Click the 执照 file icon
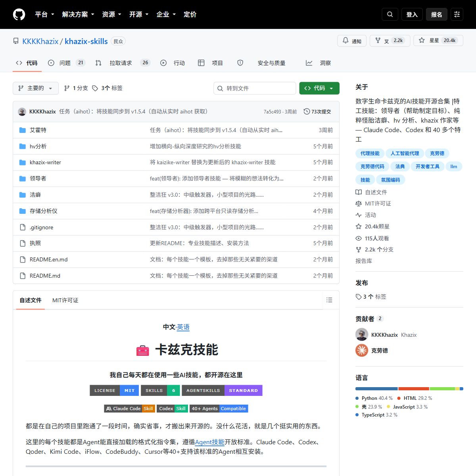Screen dimensions: 476x476 [x=23, y=243]
